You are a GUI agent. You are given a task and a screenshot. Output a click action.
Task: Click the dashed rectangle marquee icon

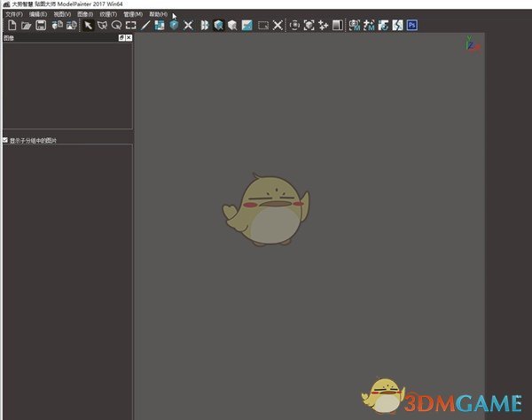coord(263,26)
